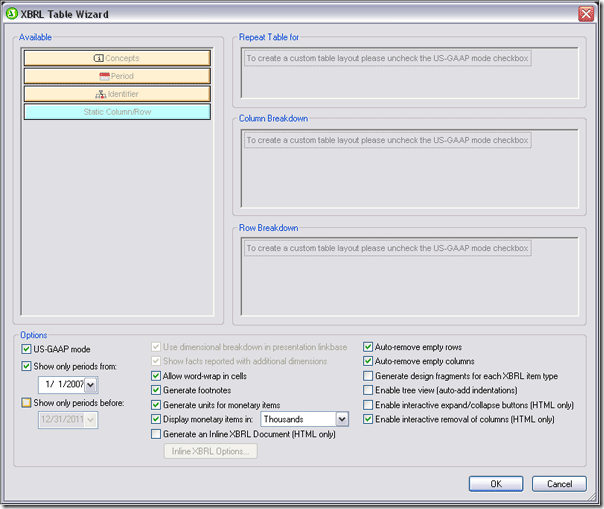
Task: Open the 12/31/2011 date dropdown
Action: pyautogui.click(x=91, y=420)
